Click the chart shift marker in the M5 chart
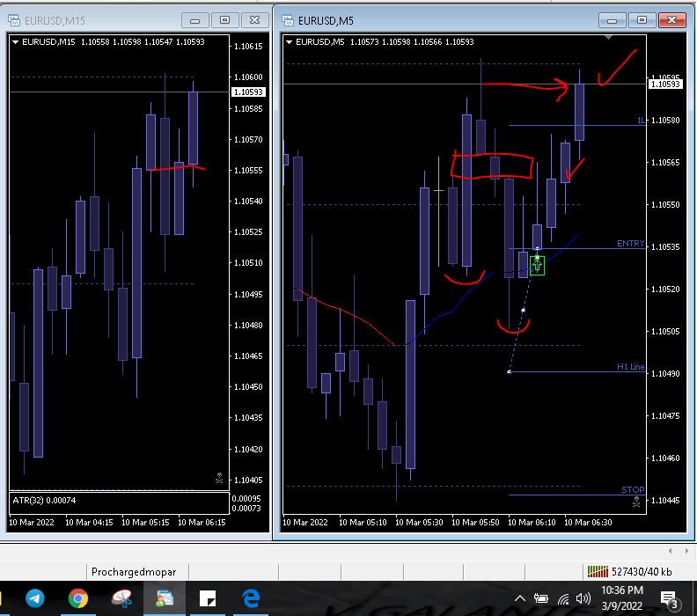 pyautogui.click(x=608, y=37)
